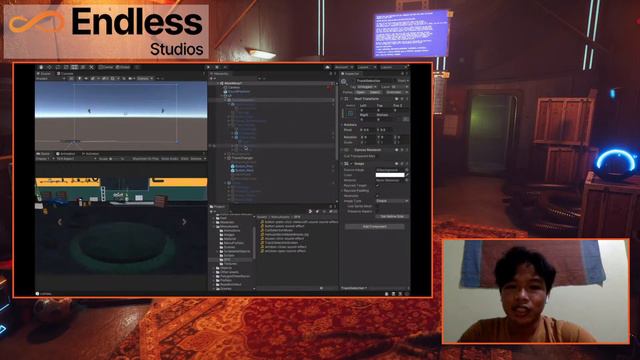Select the Rect tool in Unity toolbar
This screenshot has height=360, width=640.
coord(74,67)
